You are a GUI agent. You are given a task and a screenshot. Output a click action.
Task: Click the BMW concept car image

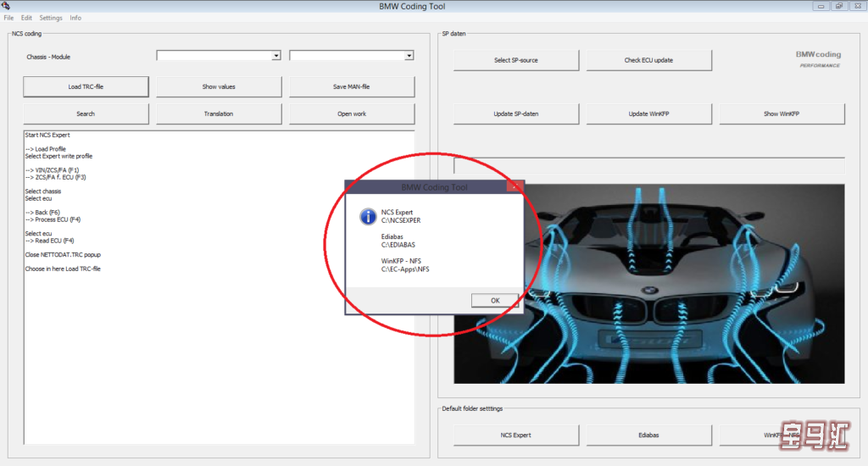tap(648, 284)
